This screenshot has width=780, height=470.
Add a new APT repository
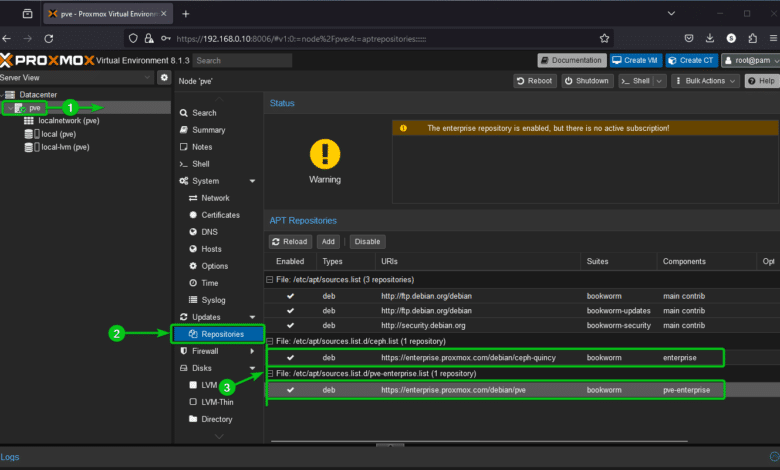(328, 242)
